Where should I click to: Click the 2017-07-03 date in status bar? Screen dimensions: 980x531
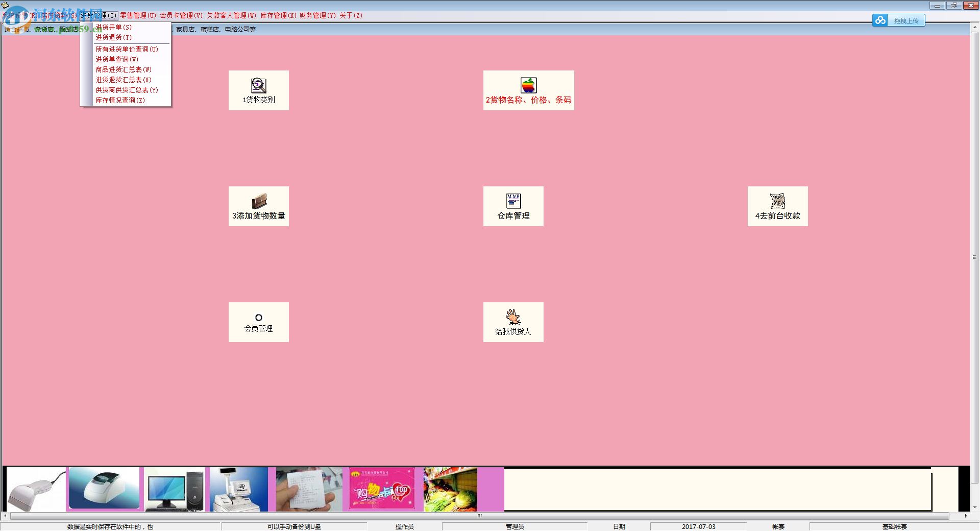point(699,526)
